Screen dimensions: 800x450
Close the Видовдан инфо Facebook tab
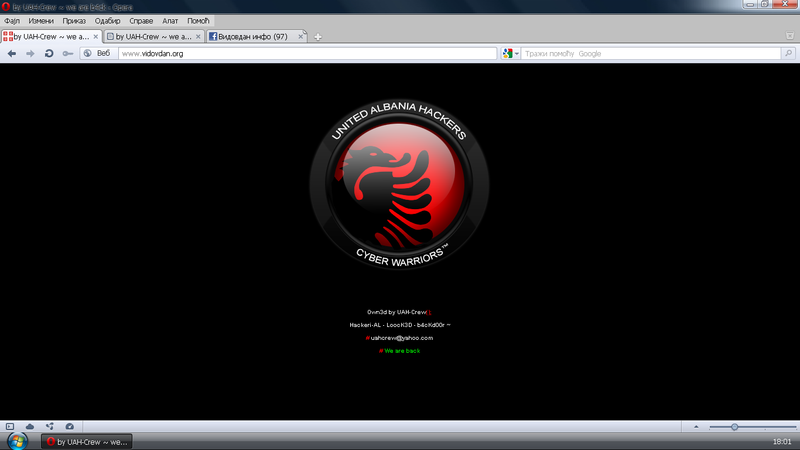pos(301,37)
